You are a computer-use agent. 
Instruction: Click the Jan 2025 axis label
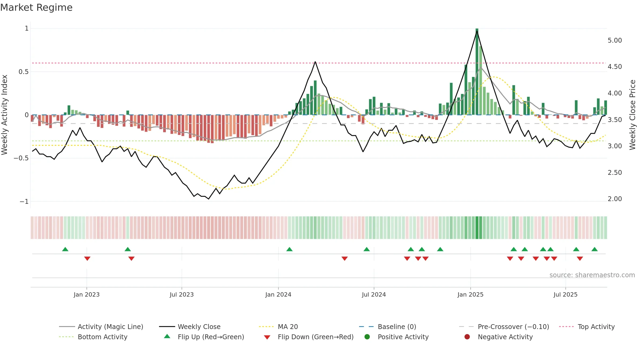click(x=470, y=294)
